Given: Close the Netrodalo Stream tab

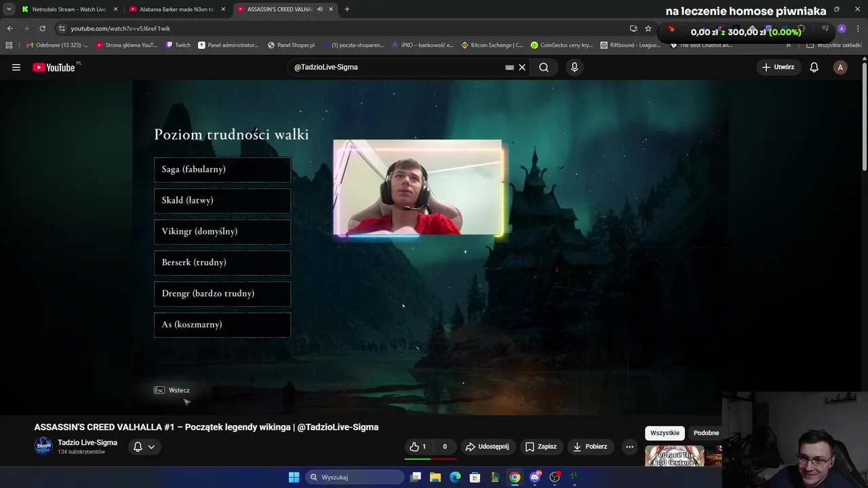Looking at the screenshot, I should [115, 9].
